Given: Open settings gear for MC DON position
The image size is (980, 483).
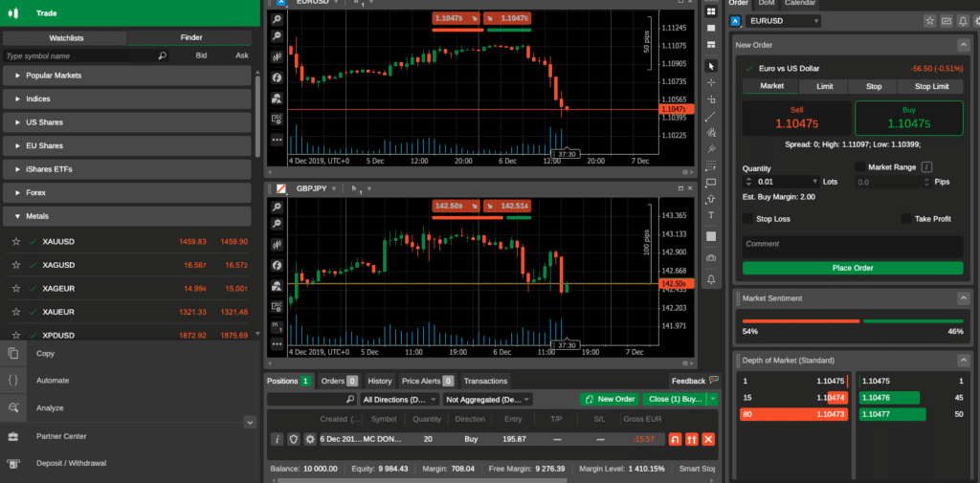Looking at the screenshot, I should (x=310, y=439).
